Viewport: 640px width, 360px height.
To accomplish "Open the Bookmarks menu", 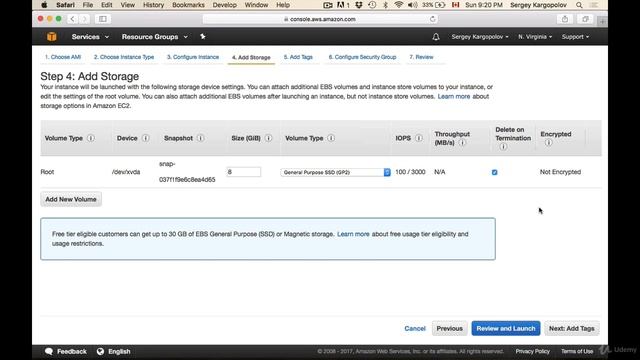I will [x=188, y=5].
